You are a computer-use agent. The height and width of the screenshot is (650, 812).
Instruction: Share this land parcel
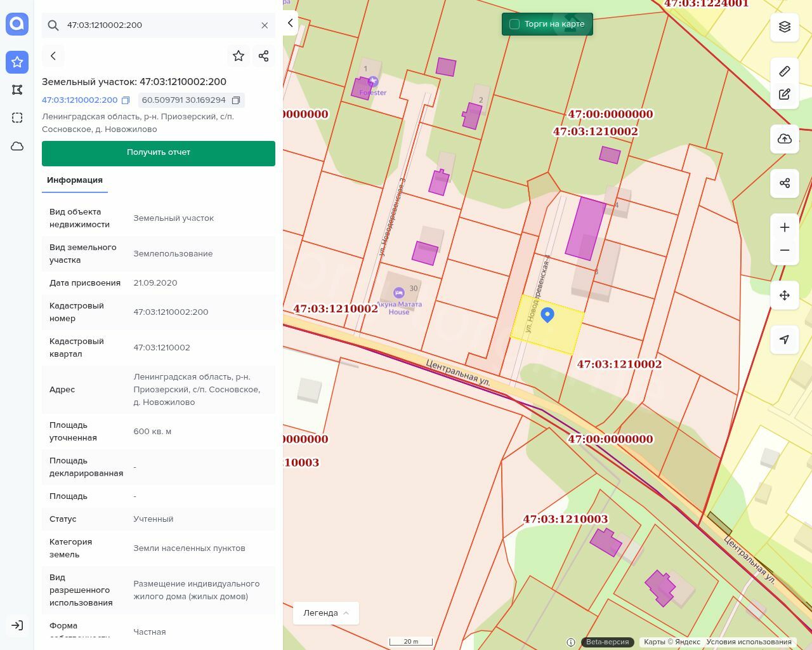pyautogui.click(x=264, y=56)
